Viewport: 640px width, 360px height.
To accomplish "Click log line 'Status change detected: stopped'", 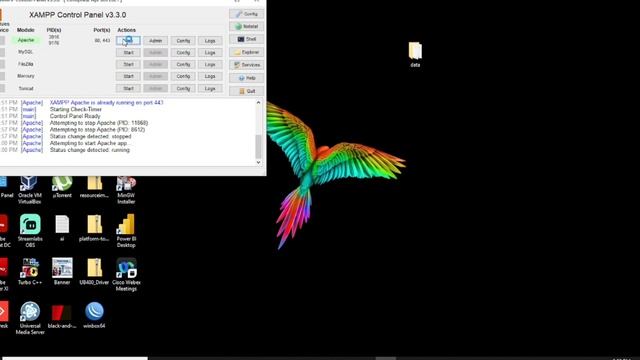I will pyautogui.click(x=90, y=136).
